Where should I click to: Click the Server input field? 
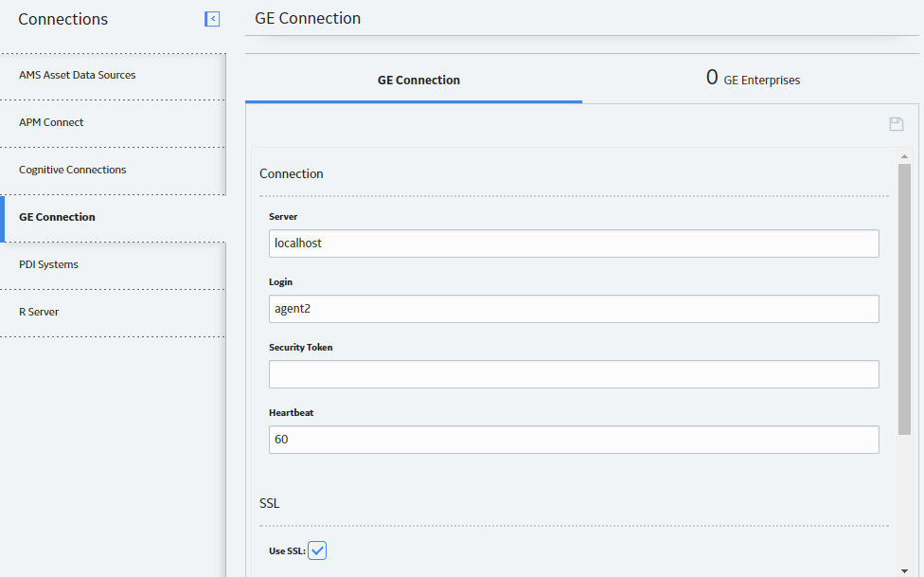point(574,243)
